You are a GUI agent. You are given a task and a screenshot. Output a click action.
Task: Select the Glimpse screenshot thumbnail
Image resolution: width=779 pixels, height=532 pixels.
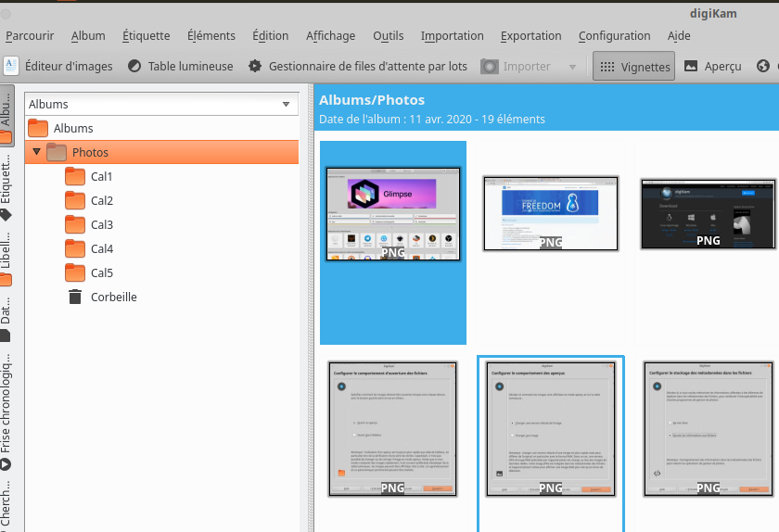click(x=393, y=214)
